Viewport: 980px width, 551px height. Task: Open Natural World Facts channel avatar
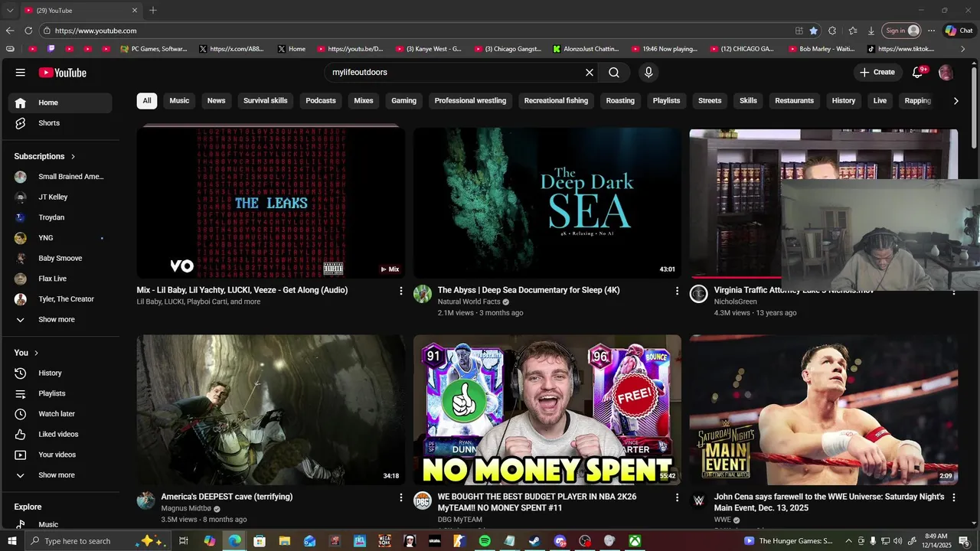(423, 295)
